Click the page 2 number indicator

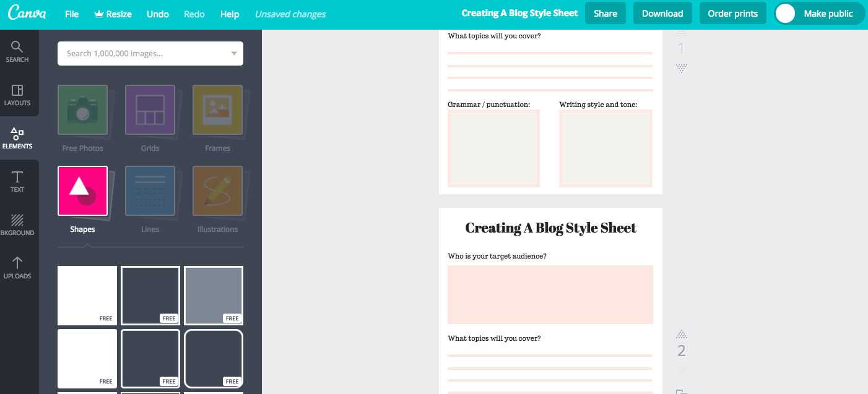click(682, 351)
